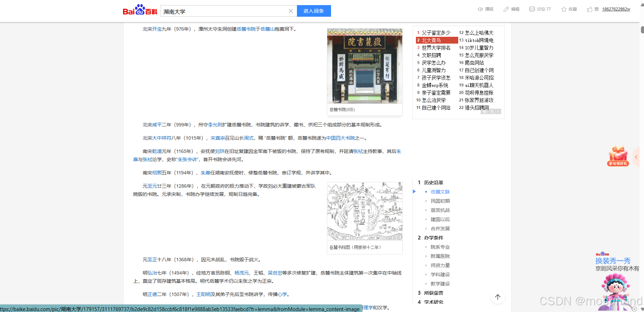This screenshot has height=312, width=644.
Task: Open the 岳麓书院图 sketch thumbnail
Action: [x=365, y=211]
